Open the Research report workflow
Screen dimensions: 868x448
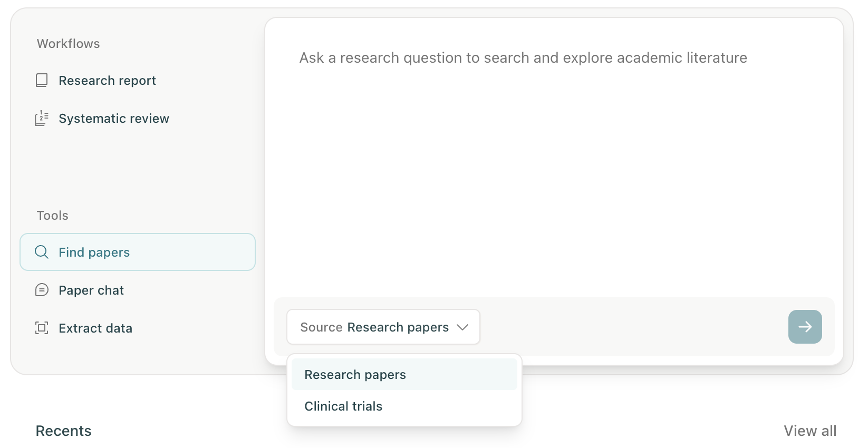coord(107,81)
